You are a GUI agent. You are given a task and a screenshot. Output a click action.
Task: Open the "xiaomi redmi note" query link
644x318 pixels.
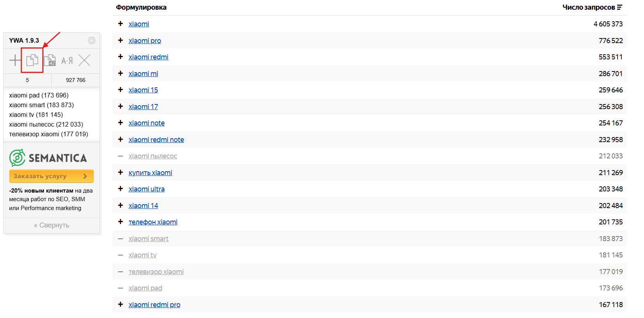156,140
